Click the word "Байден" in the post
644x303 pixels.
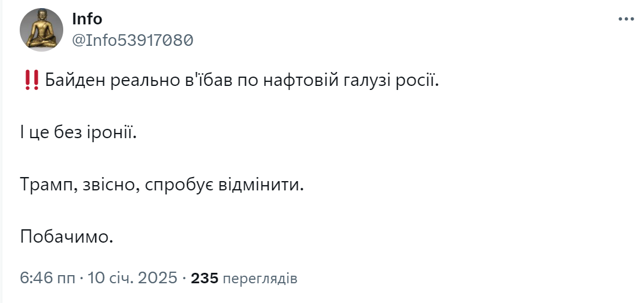click(x=75, y=81)
